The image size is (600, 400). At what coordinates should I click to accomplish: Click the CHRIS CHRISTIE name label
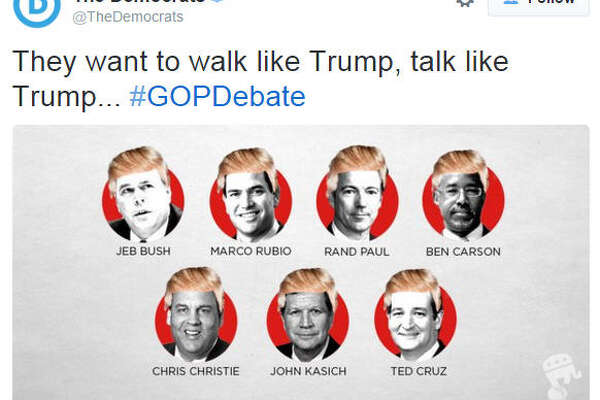coord(196,371)
